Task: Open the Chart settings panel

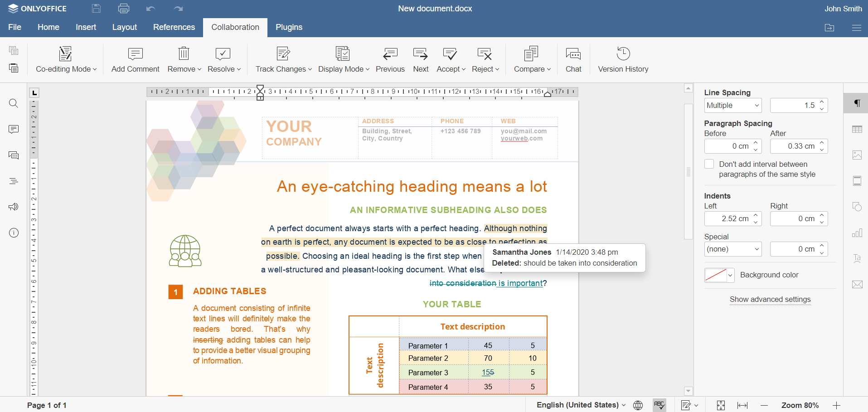Action: (857, 233)
